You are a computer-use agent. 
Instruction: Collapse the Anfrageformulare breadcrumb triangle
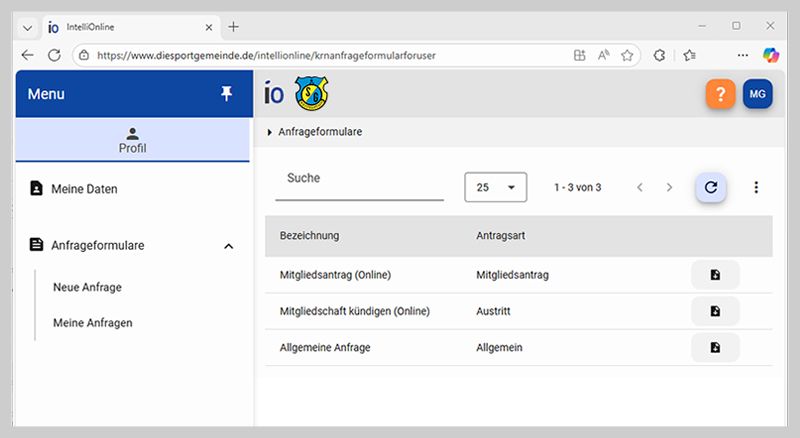[269, 132]
